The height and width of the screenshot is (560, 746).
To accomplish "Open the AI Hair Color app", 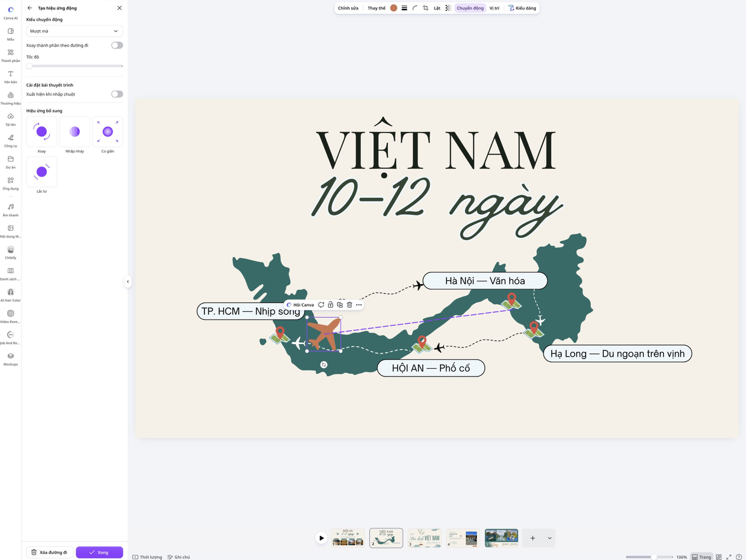I will point(11,295).
